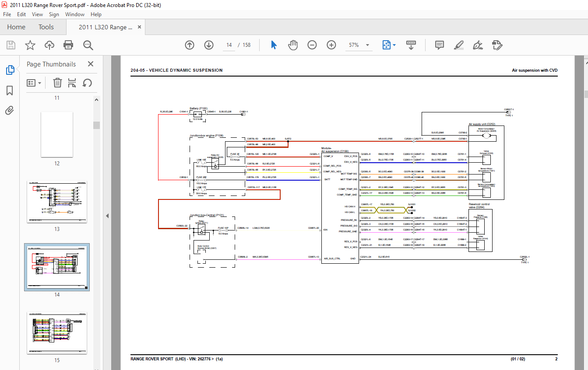
Task: Expand fit page options dropdown arrow
Action: point(394,45)
